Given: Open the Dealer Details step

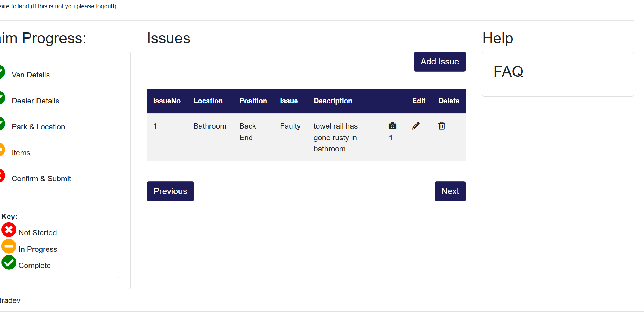Looking at the screenshot, I should (x=35, y=101).
